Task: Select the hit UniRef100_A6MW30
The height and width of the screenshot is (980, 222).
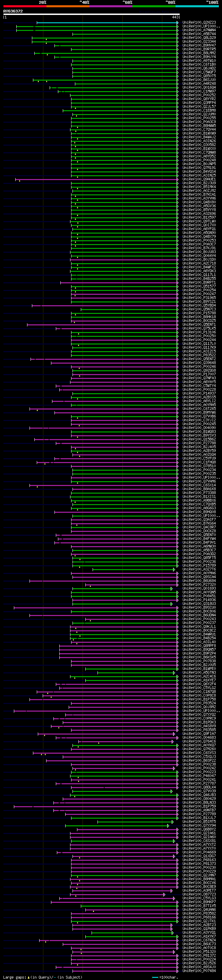Action: (x=199, y=546)
